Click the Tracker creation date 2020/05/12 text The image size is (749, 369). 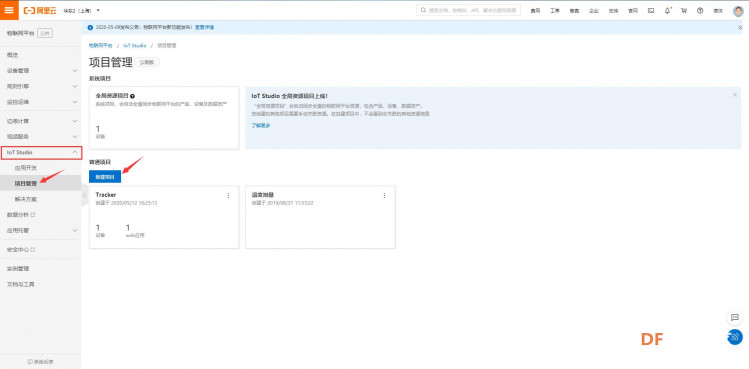126,203
